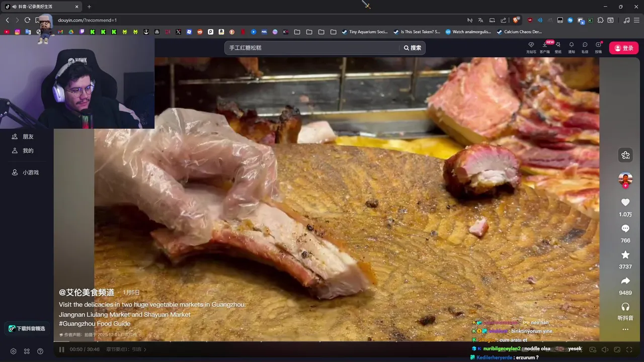Viewport: 644px width, 362px height.
Task: Favorite the video with the star icon
Action: [x=625, y=255]
